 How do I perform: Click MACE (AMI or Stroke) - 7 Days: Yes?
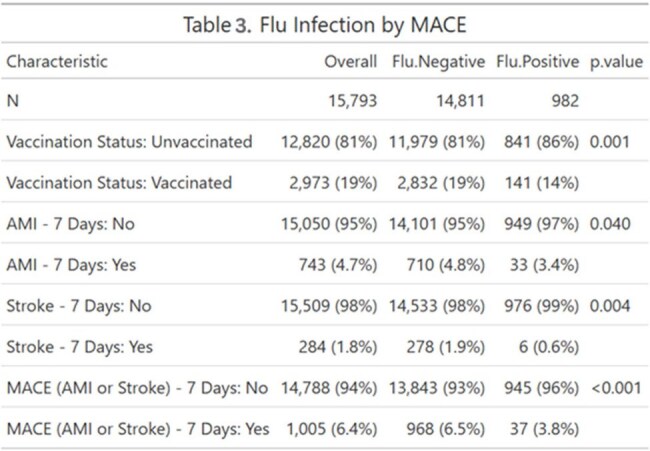coord(138,429)
